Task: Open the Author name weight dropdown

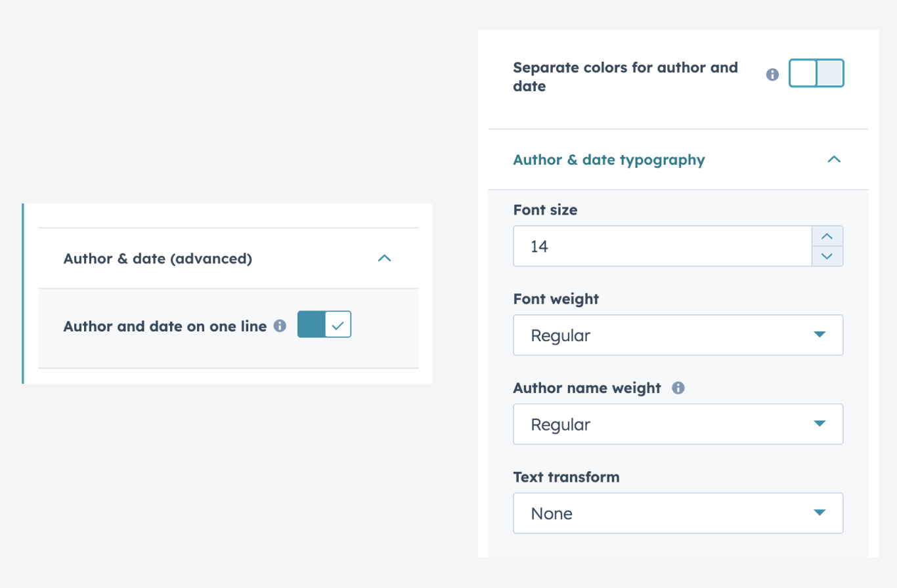Action: coord(678,425)
